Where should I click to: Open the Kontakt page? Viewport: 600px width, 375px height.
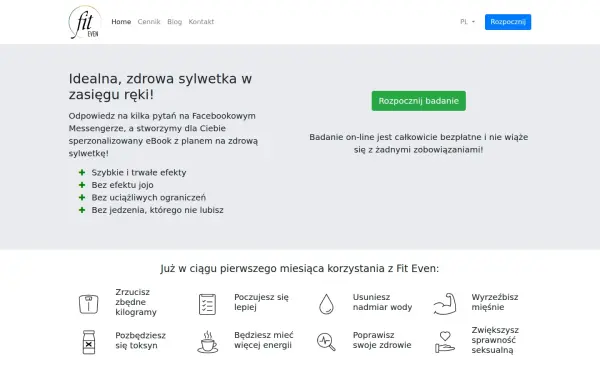click(201, 22)
